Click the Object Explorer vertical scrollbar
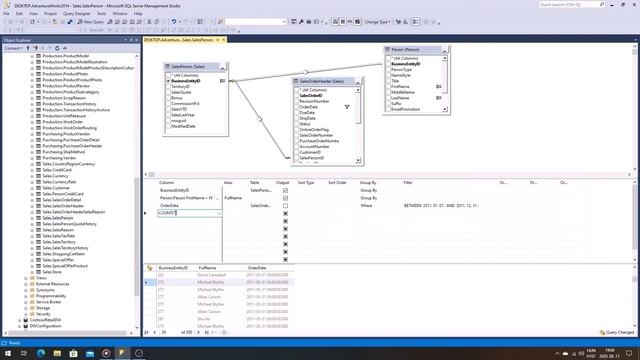Viewport: 640px width, 360px height. (x=137, y=237)
